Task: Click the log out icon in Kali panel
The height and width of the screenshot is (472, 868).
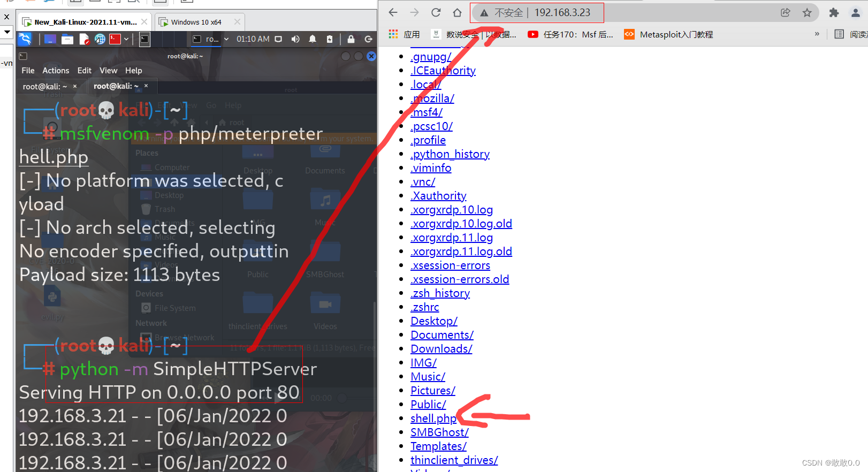Action: pyautogui.click(x=368, y=39)
